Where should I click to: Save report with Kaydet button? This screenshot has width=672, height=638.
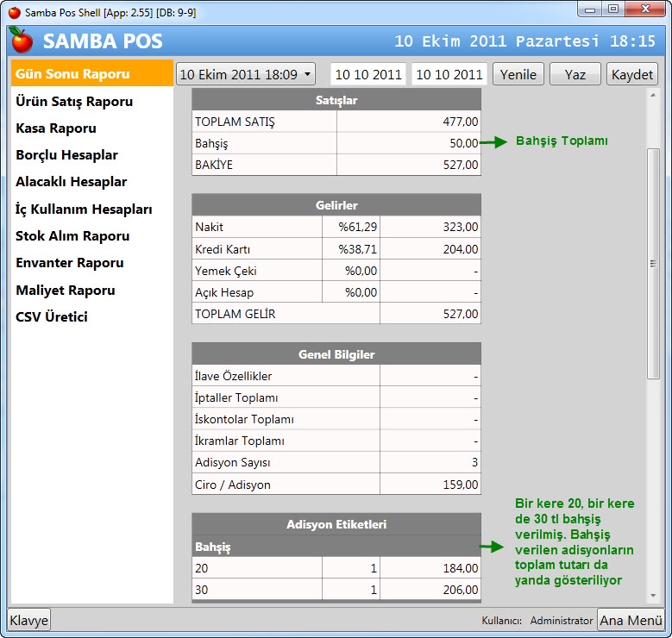pos(632,74)
